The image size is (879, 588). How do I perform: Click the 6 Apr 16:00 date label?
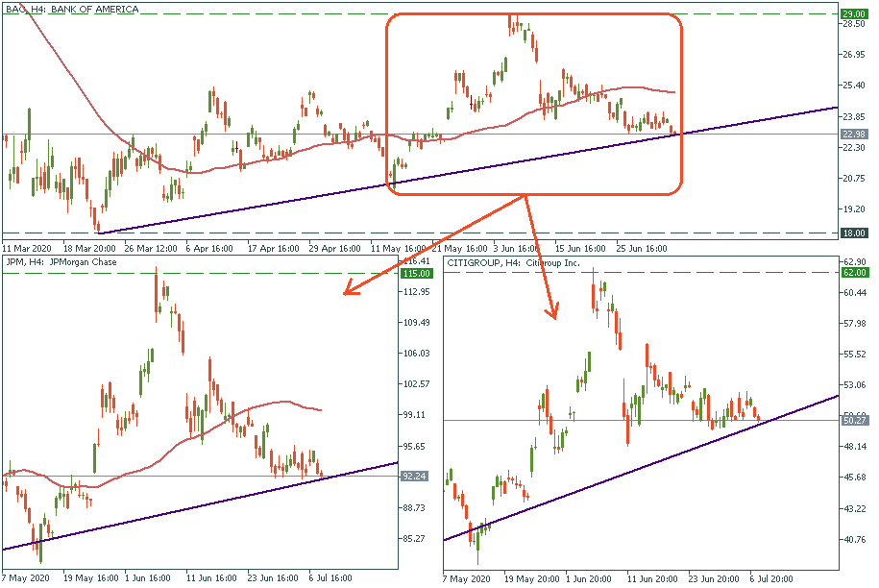coord(211,246)
